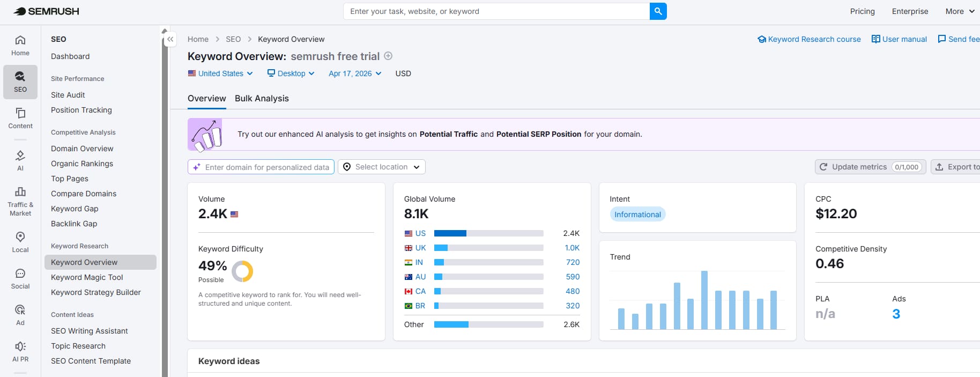Click the AU country link
This screenshot has width=980, height=377.
click(x=420, y=277)
